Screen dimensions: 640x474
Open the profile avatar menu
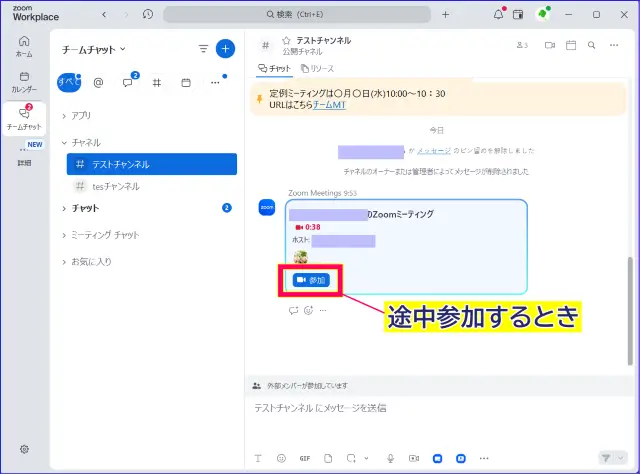coord(542,15)
